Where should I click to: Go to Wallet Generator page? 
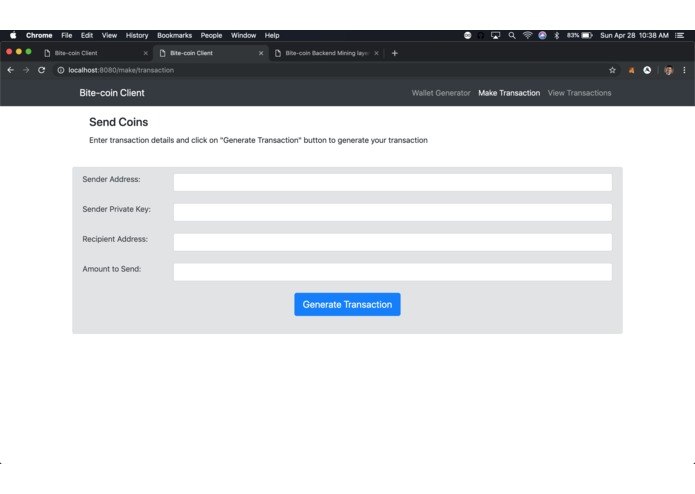441,93
